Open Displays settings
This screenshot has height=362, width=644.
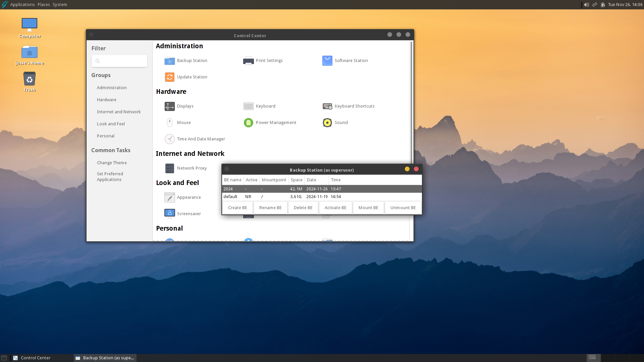click(x=179, y=106)
